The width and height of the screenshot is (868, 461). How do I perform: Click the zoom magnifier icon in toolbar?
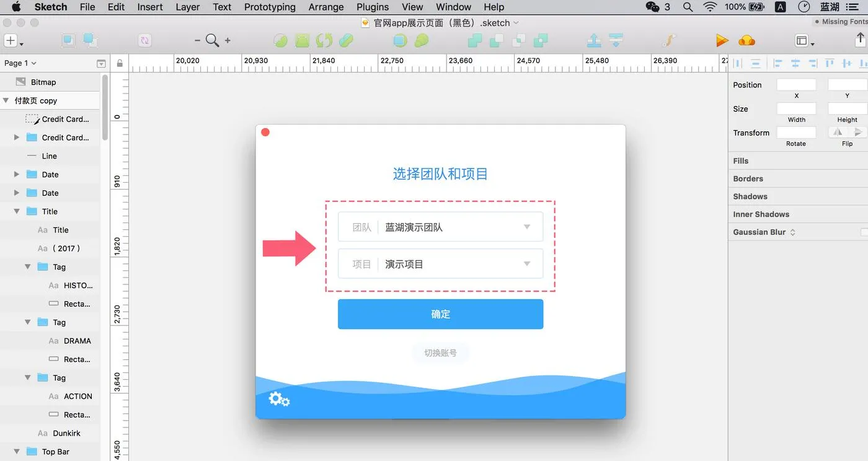click(213, 41)
